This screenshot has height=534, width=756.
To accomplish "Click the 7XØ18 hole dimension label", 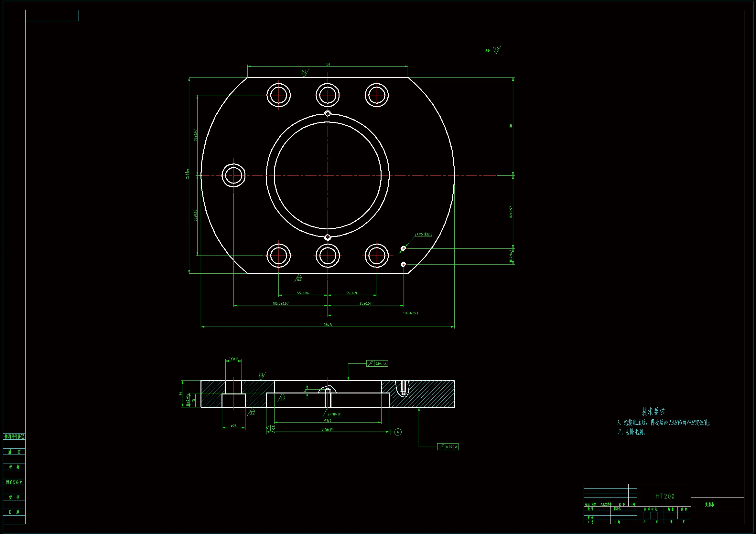I will coord(233,359).
